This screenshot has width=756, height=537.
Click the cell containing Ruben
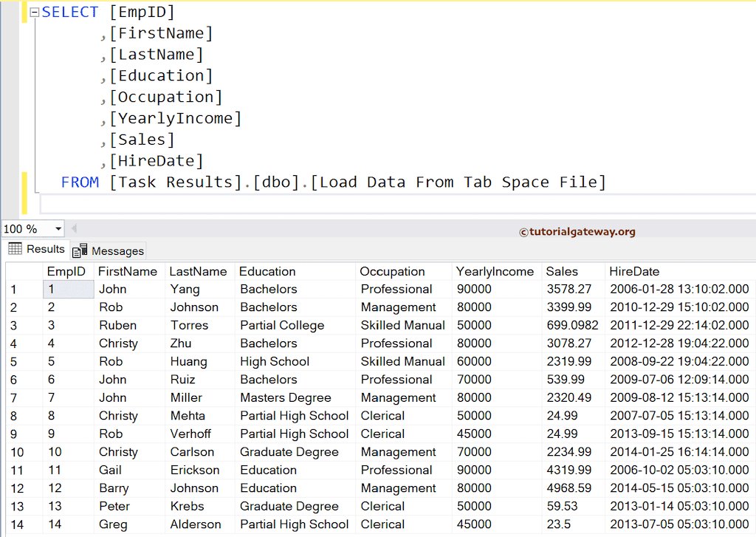click(x=120, y=325)
